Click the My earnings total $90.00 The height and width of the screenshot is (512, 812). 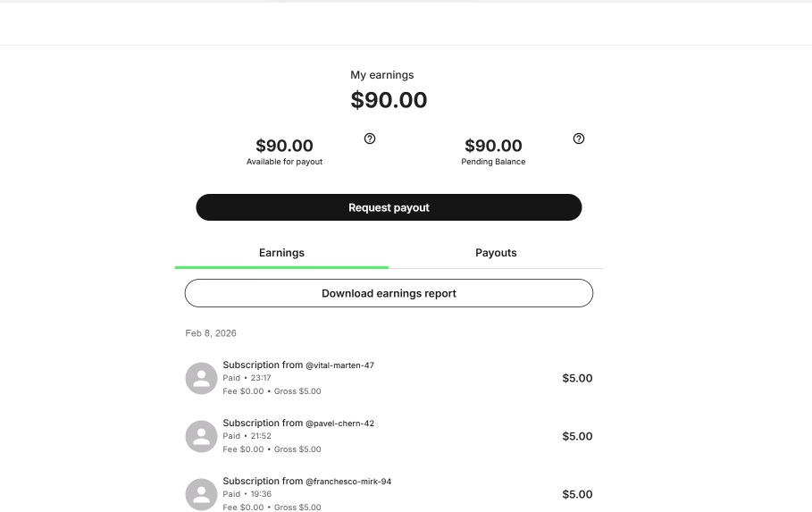point(389,100)
